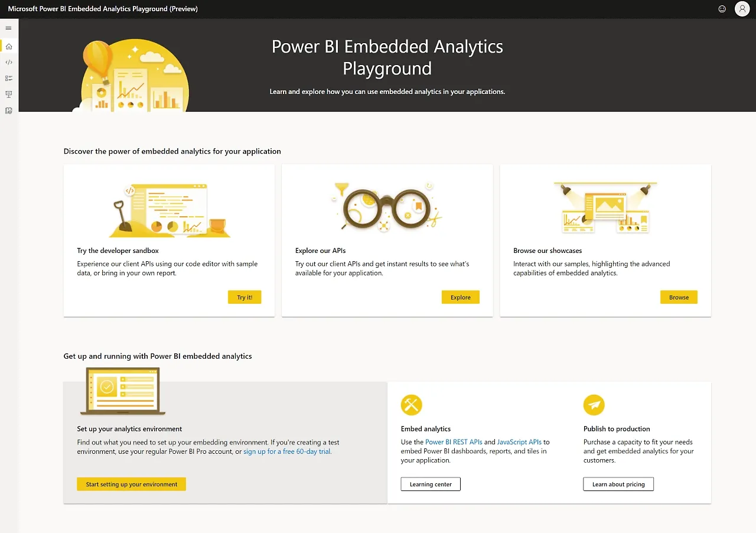756x533 pixels.
Task: Open the Home sidebar icon
Action: coord(9,46)
